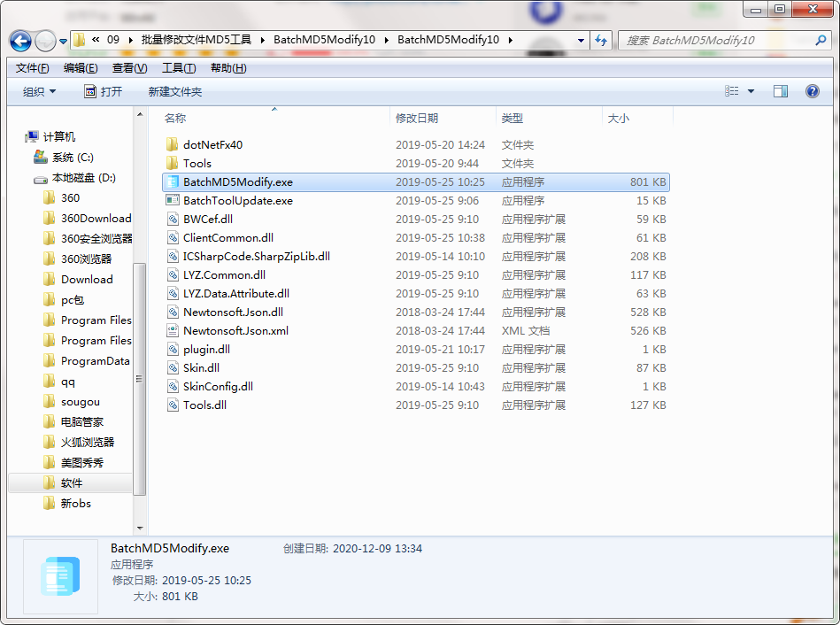Viewport: 840px width, 625px height.
Task: Change view using the view mode icon
Action: (731, 91)
